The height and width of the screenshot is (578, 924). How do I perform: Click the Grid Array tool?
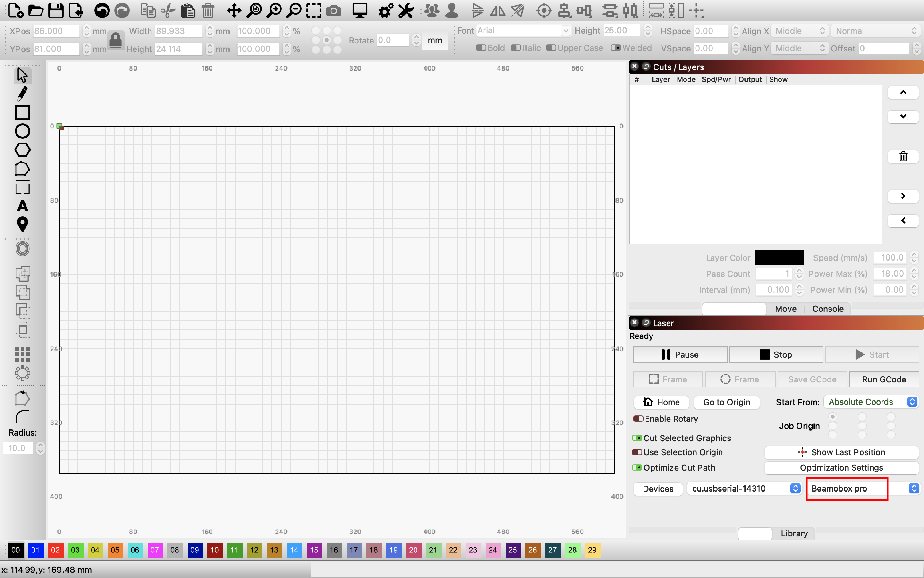(x=22, y=354)
